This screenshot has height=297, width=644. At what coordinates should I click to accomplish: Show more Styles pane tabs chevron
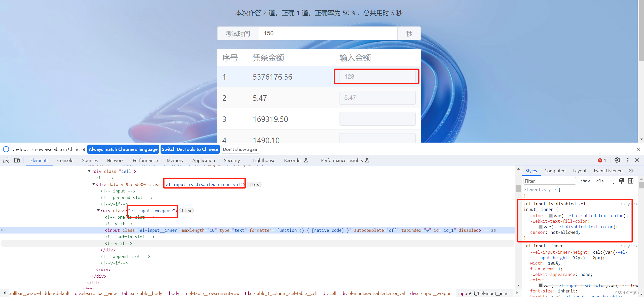tap(631, 171)
